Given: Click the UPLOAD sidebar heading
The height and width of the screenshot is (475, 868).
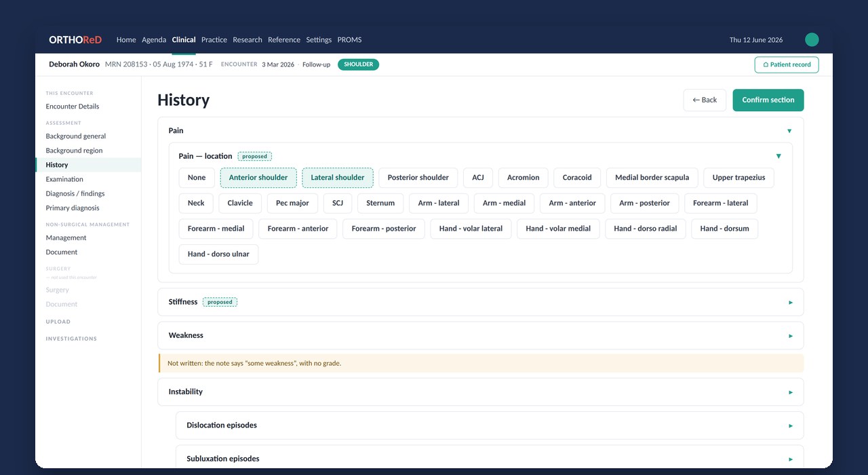Looking at the screenshot, I should point(58,322).
